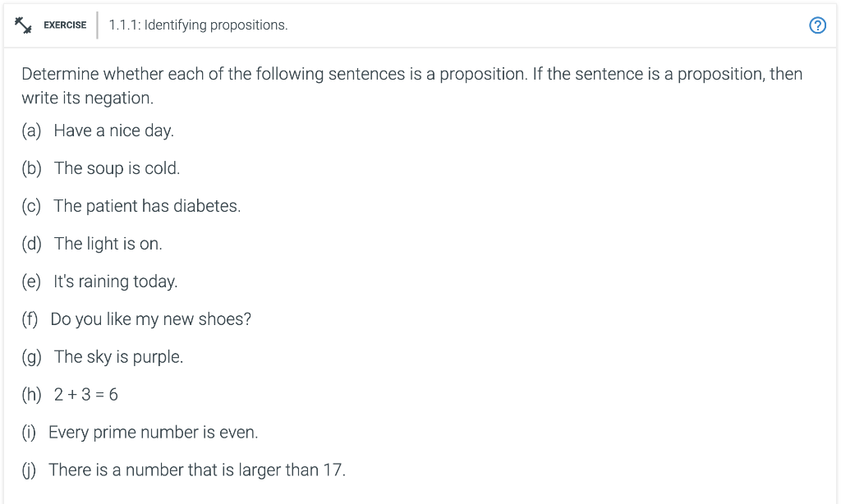Expand part (f) about new shoes
This screenshot has height=504, width=841.
[x=151, y=318]
